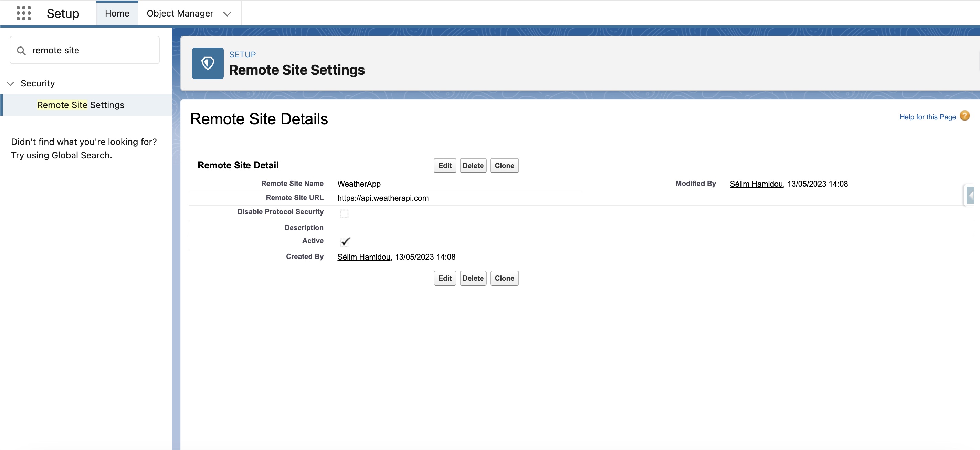This screenshot has width=980, height=450.
Task: Click the Remote Site Details heading
Action: tap(259, 119)
